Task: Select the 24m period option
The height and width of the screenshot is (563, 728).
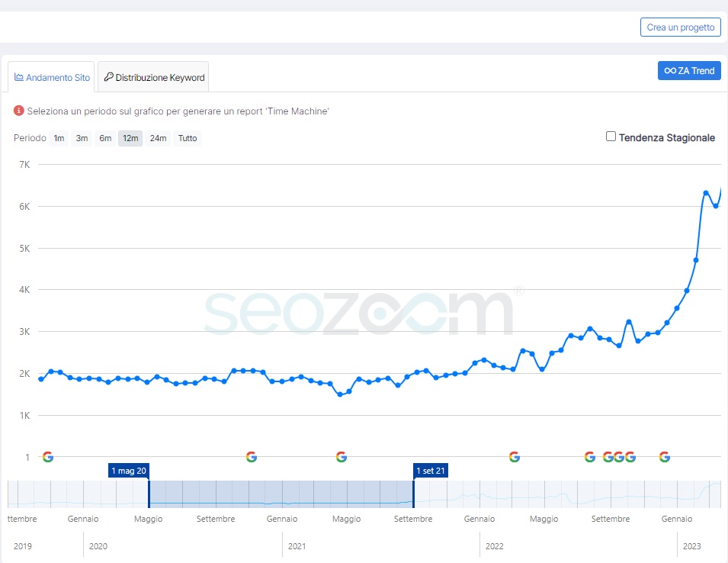Action: tap(158, 138)
